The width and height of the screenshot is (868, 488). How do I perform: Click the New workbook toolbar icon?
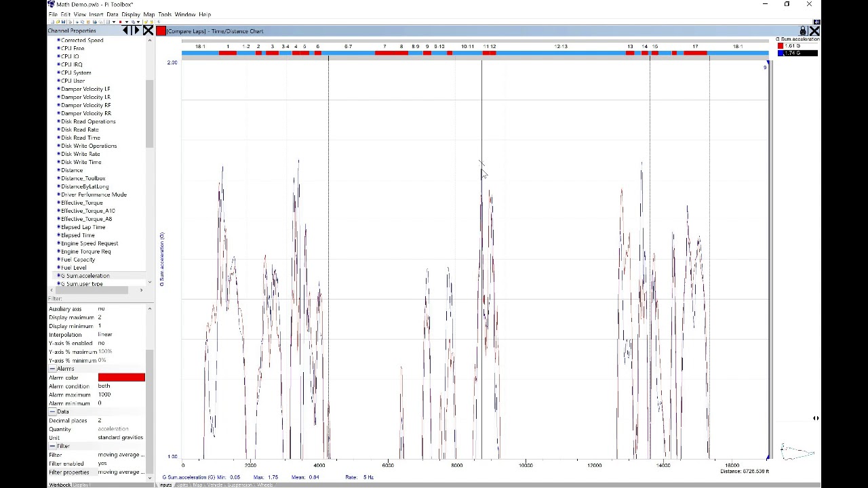pos(51,22)
